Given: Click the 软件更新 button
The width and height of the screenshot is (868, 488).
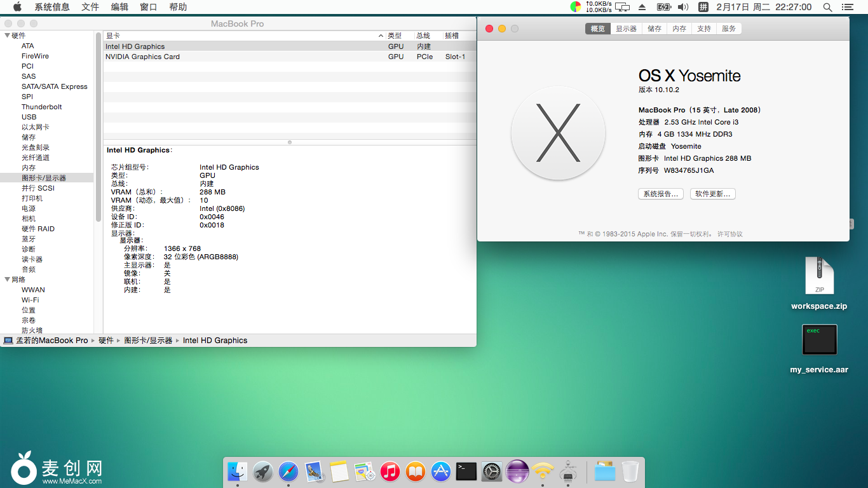Looking at the screenshot, I should click(x=712, y=194).
